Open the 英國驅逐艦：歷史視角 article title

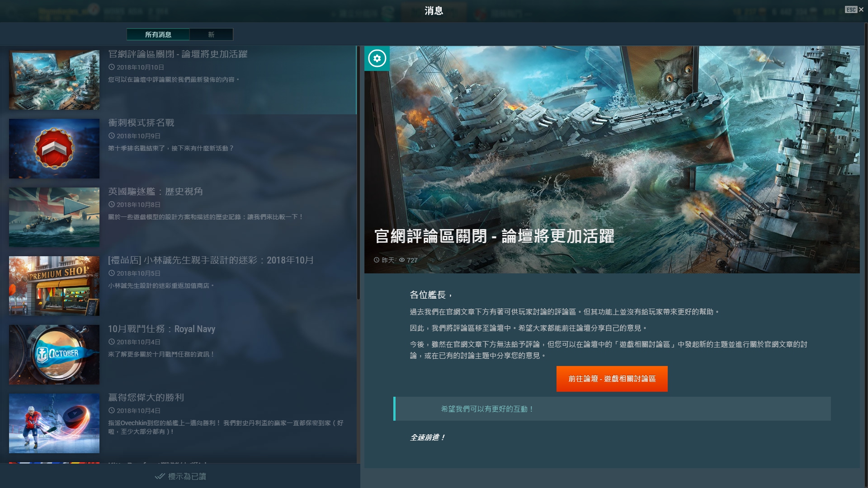156,191
